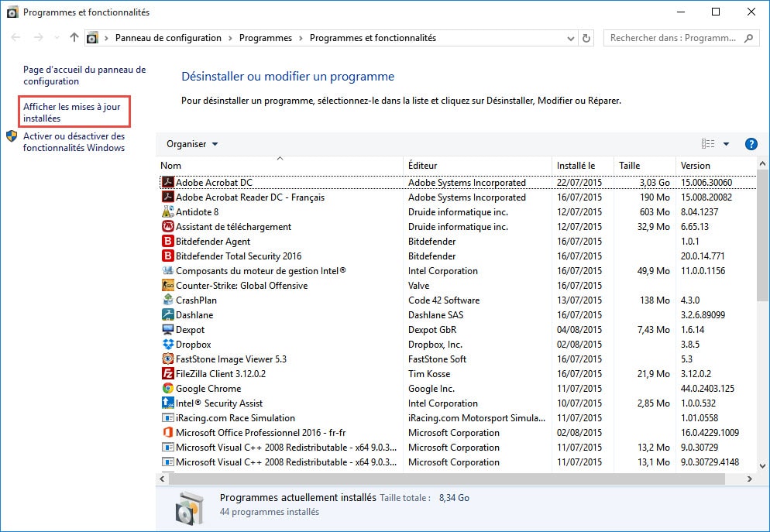Open recent locations dropdown arrow
This screenshot has height=532, width=770.
click(57, 38)
